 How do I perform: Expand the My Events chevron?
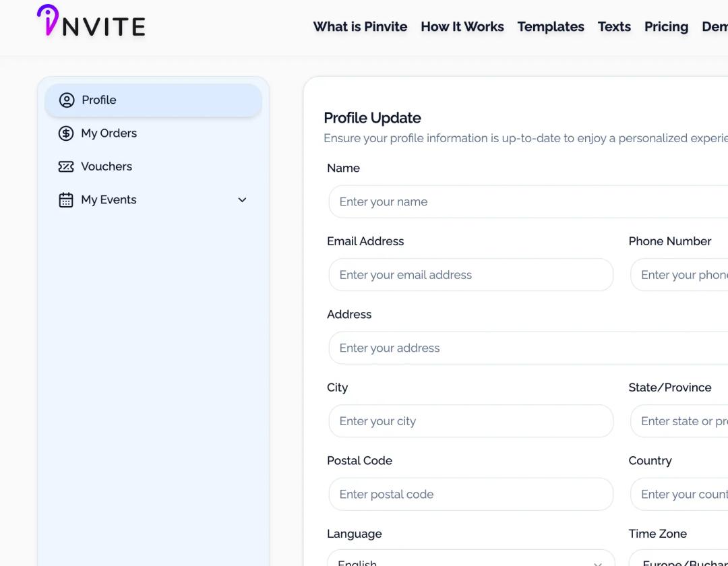pos(242,200)
